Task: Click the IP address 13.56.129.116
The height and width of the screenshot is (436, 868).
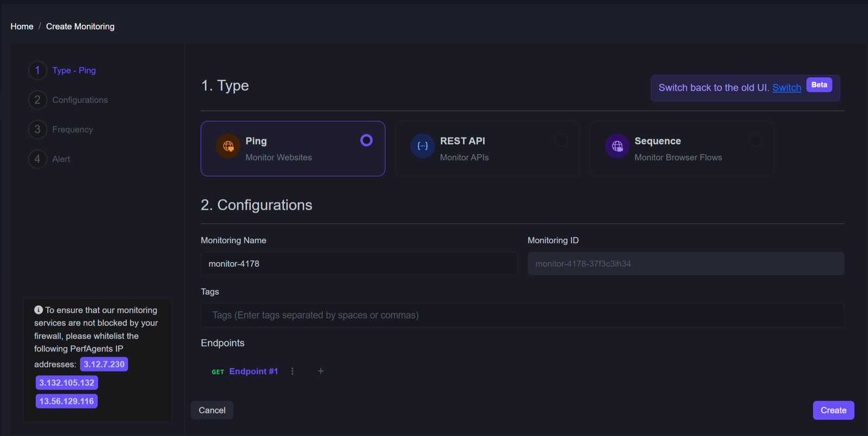Action: [x=67, y=401]
